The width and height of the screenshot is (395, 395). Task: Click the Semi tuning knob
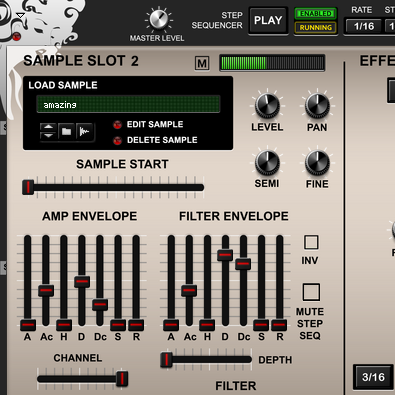click(x=267, y=162)
